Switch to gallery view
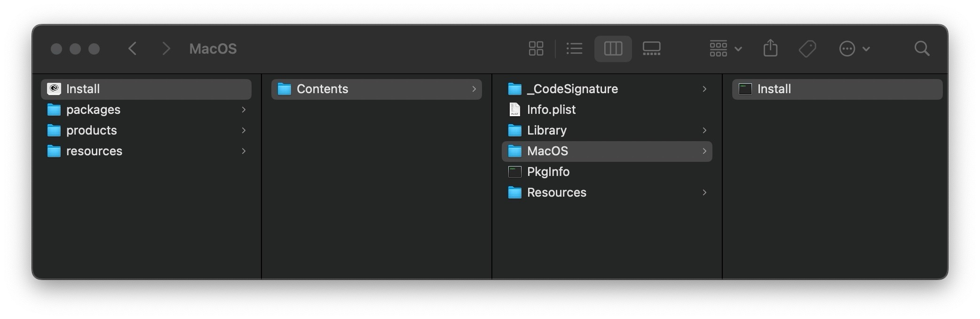The image size is (980, 319). tap(651, 48)
